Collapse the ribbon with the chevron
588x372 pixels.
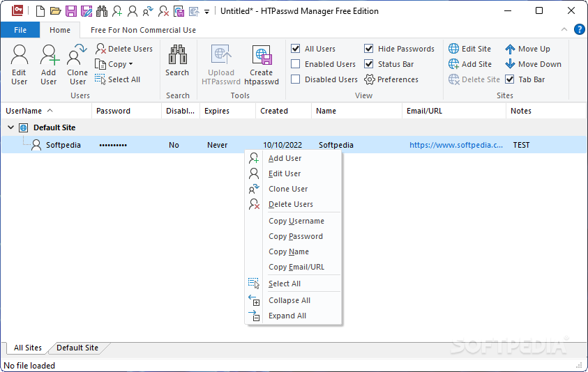pyautogui.click(x=564, y=29)
